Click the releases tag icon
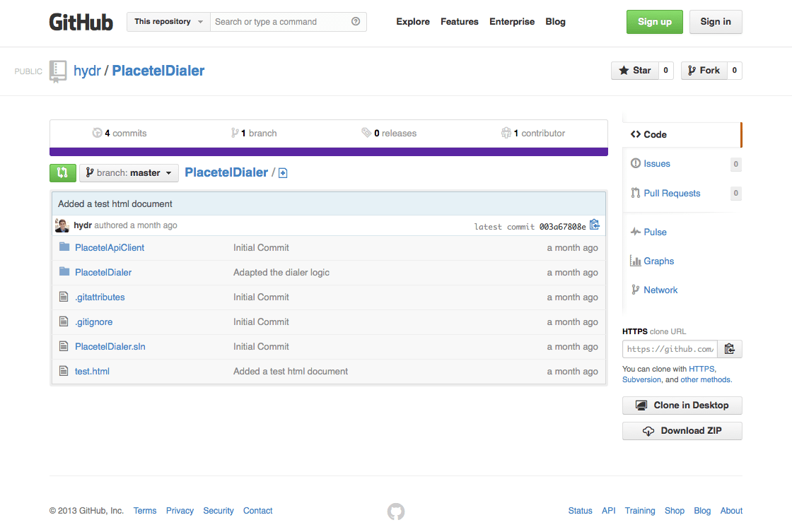This screenshot has height=532, width=792. pos(366,133)
